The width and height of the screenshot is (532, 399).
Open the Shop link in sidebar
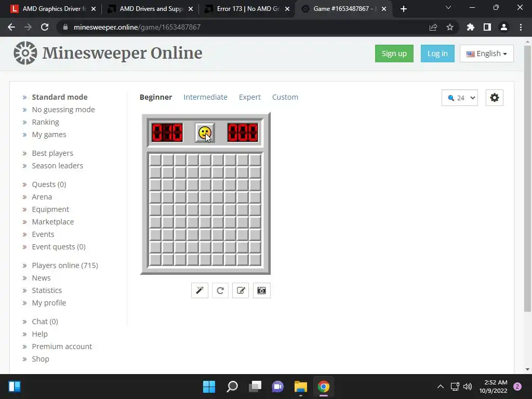coord(41,359)
